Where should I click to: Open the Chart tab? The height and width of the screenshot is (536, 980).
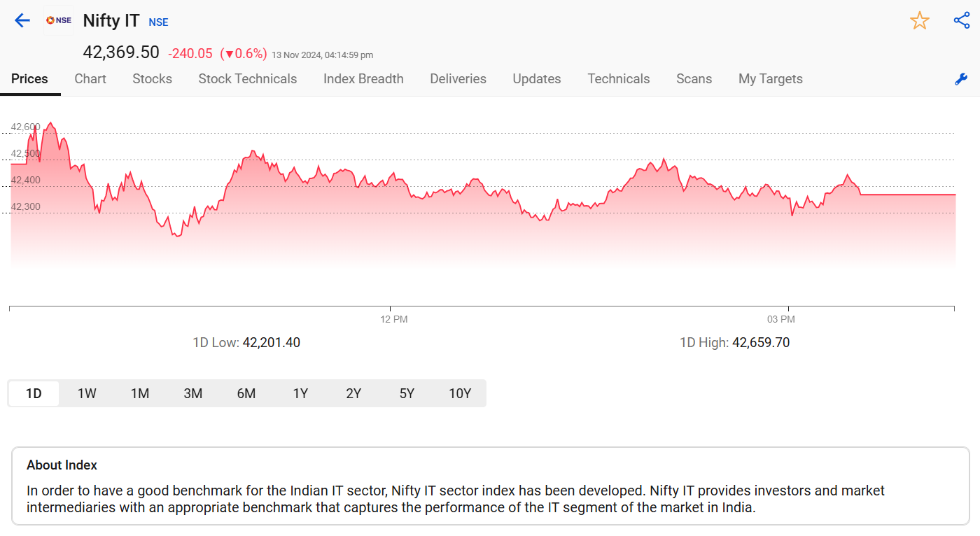[90, 79]
